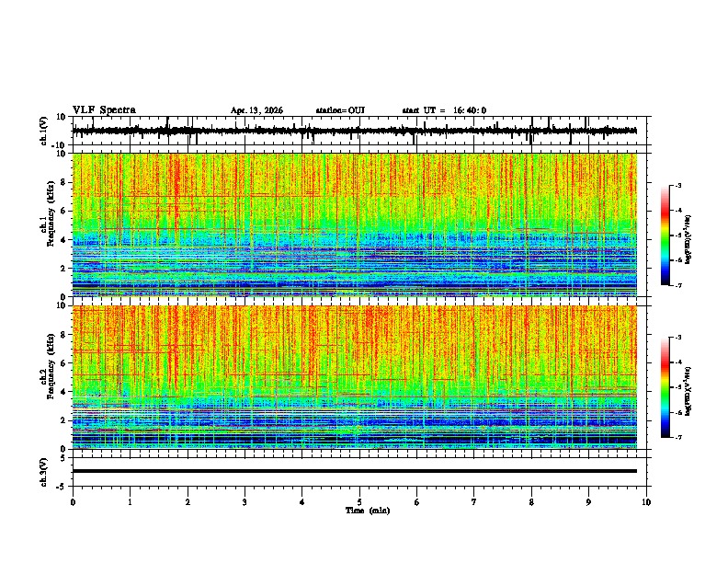The width and height of the screenshot is (728, 563).
Task: Click the ch.1 voltage waveform trace
Action: click(354, 131)
